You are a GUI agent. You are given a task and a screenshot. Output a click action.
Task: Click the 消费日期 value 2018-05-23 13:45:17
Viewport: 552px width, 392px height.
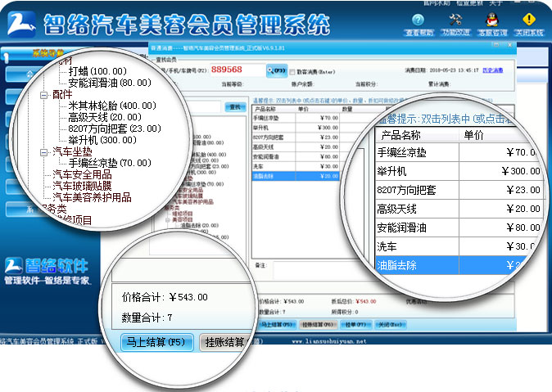454,70
